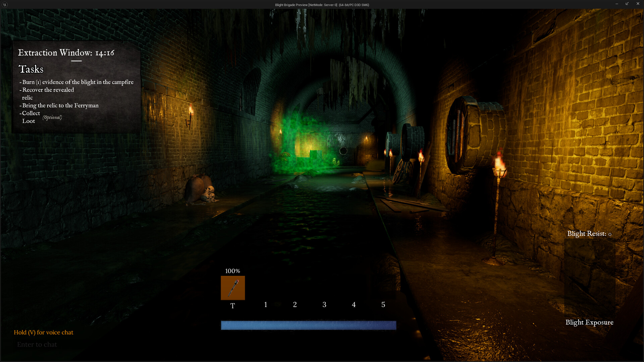Viewport: 644px width, 362px height.
Task: Restore down the game preview window
Action: (627, 4)
